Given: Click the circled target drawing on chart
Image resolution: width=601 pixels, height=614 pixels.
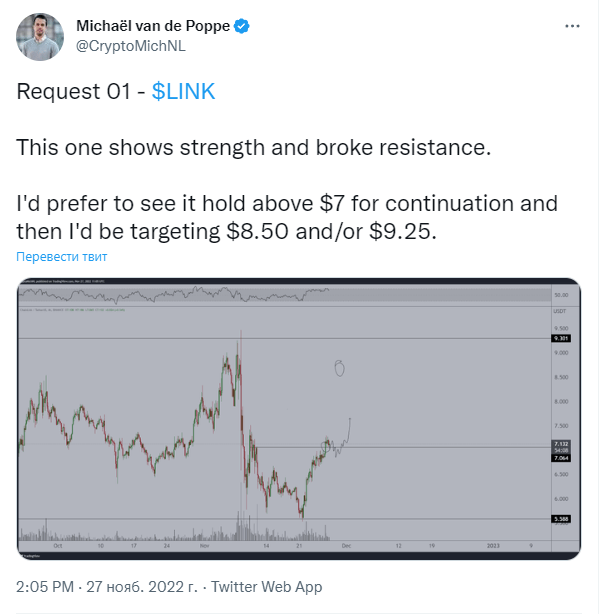Looking at the screenshot, I should tap(339, 368).
